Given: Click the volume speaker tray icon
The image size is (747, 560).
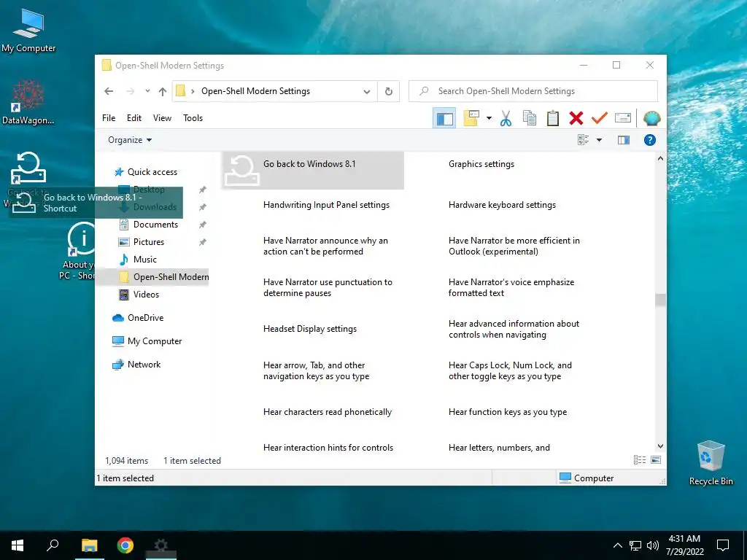Looking at the screenshot, I should point(652,545).
